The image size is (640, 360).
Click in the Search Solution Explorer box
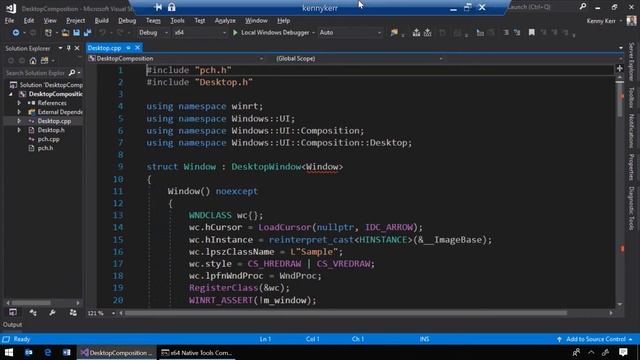point(36,73)
